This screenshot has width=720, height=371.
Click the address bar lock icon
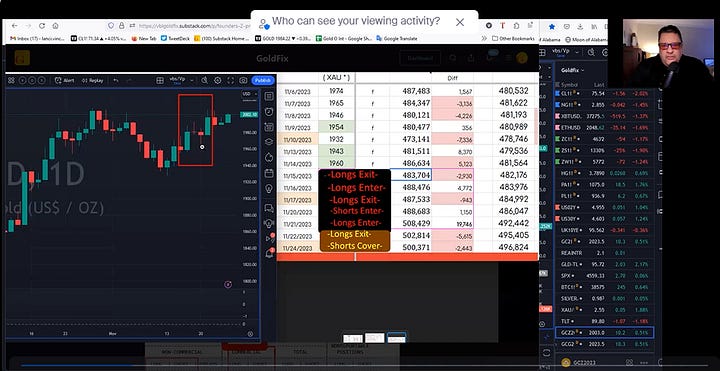tap(122, 26)
